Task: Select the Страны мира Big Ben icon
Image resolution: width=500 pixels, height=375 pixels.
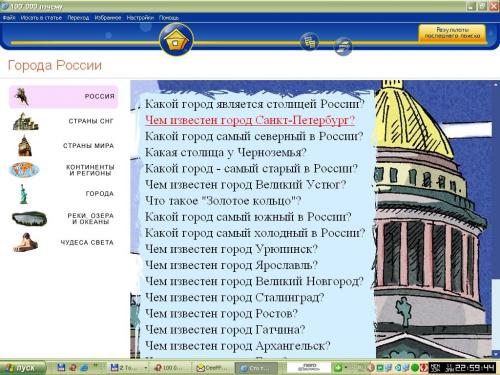Action: click(25, 145)
